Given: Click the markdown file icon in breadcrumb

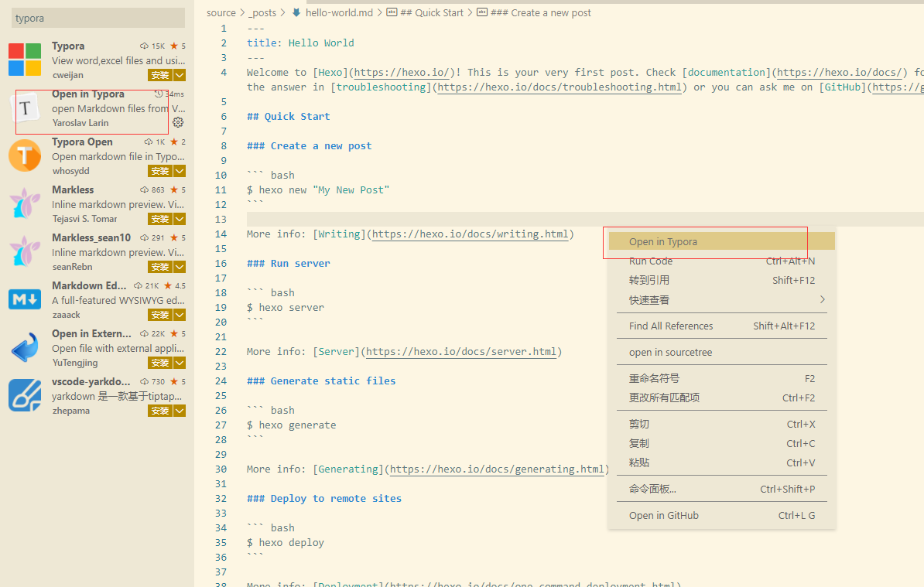Looking at the screenshot, I should click(296, 12).
